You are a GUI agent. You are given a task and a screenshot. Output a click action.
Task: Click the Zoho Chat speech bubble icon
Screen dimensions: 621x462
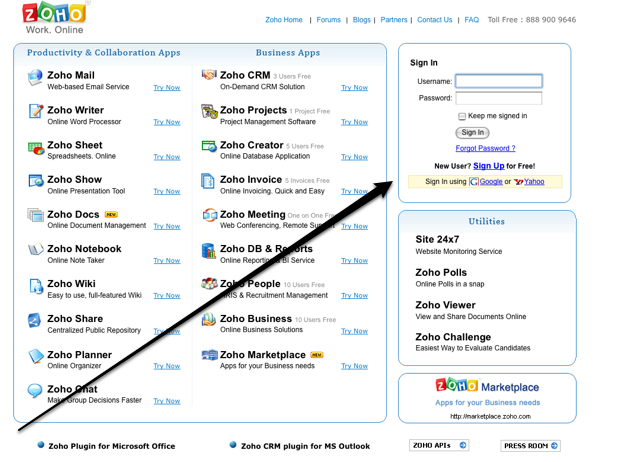[35, 390]
